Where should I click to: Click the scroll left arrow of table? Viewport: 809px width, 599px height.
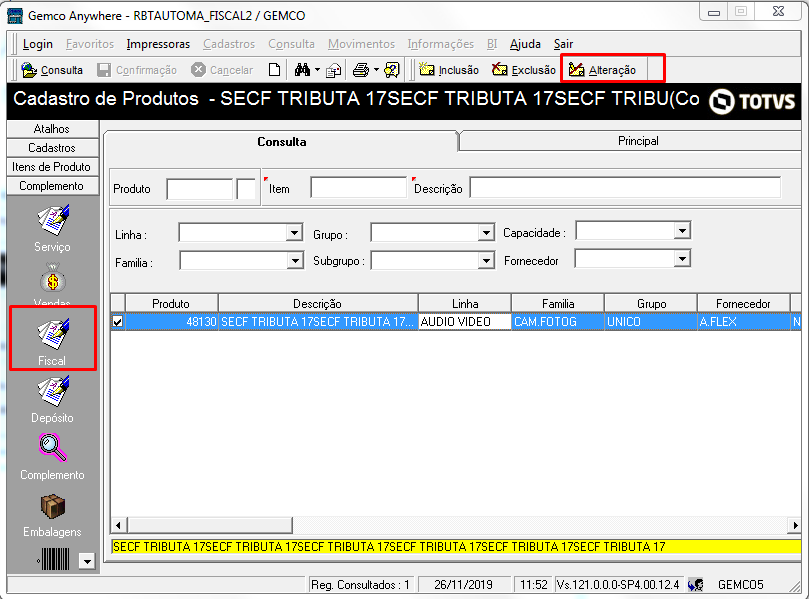[119, 525]
